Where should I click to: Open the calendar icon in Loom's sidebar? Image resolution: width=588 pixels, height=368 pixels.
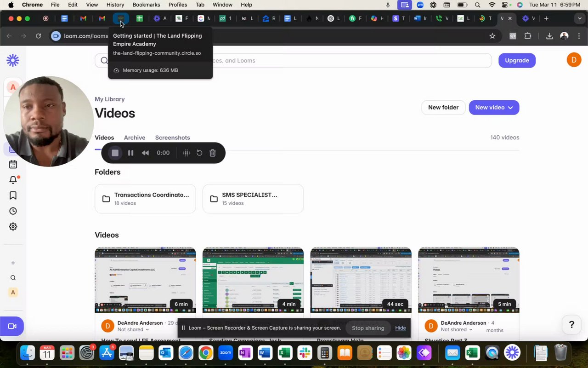coord(13,164)
